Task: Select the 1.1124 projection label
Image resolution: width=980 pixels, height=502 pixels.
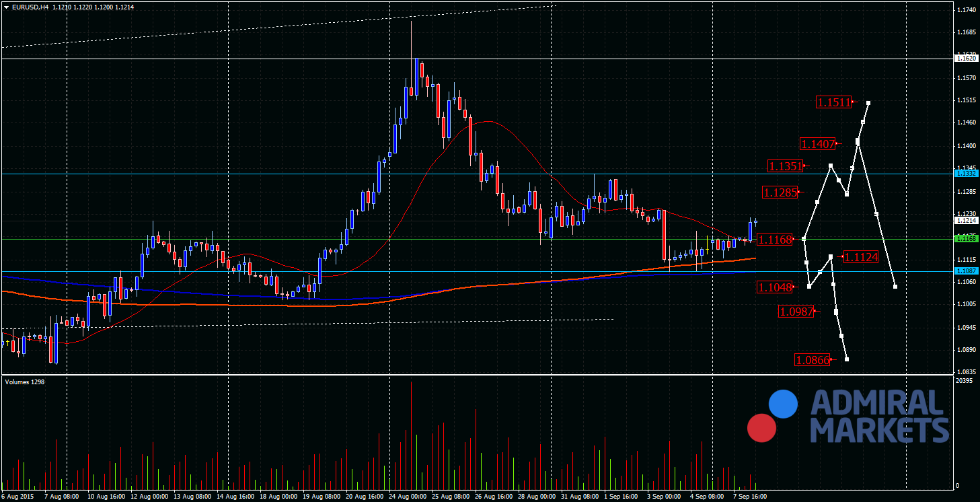Action: coord(861,257)
